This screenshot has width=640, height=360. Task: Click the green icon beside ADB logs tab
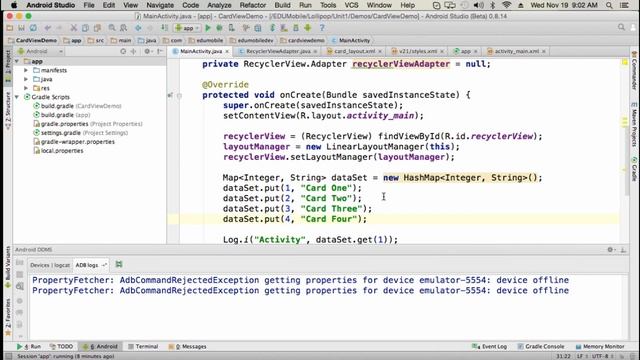(119, 264)
